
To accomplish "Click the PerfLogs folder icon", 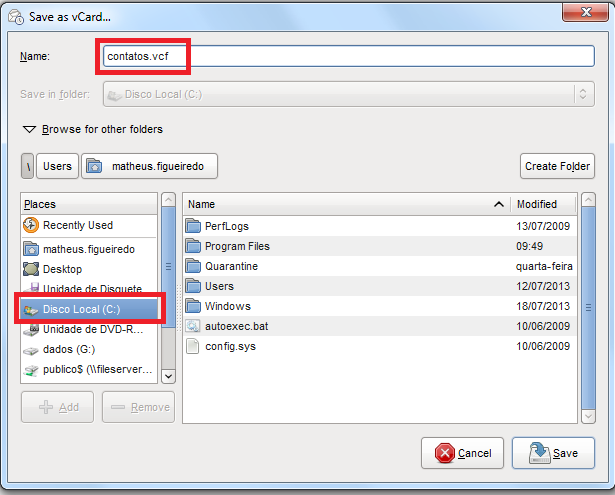I will click(194, 226).
